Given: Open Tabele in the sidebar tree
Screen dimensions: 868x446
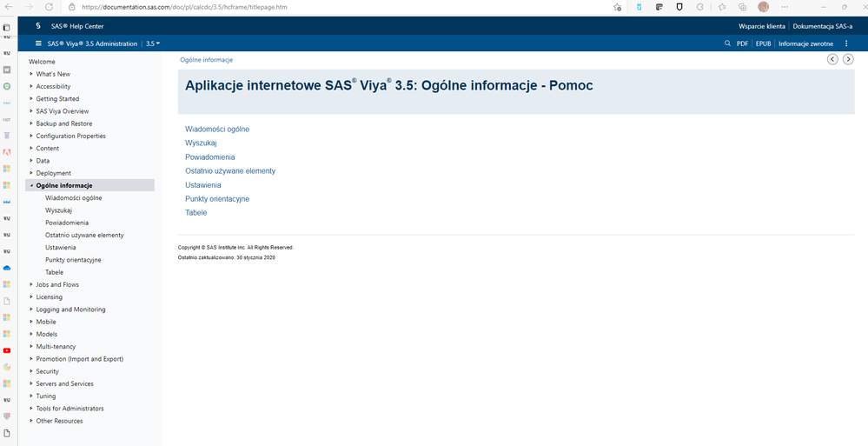Looking at the screenshot, I should click(x=54, y=272).
